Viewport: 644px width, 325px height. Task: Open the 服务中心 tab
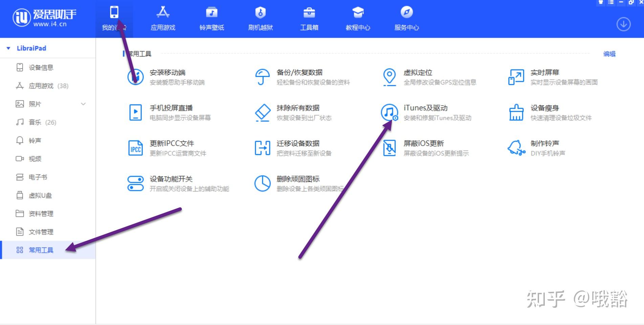[407, 19]
